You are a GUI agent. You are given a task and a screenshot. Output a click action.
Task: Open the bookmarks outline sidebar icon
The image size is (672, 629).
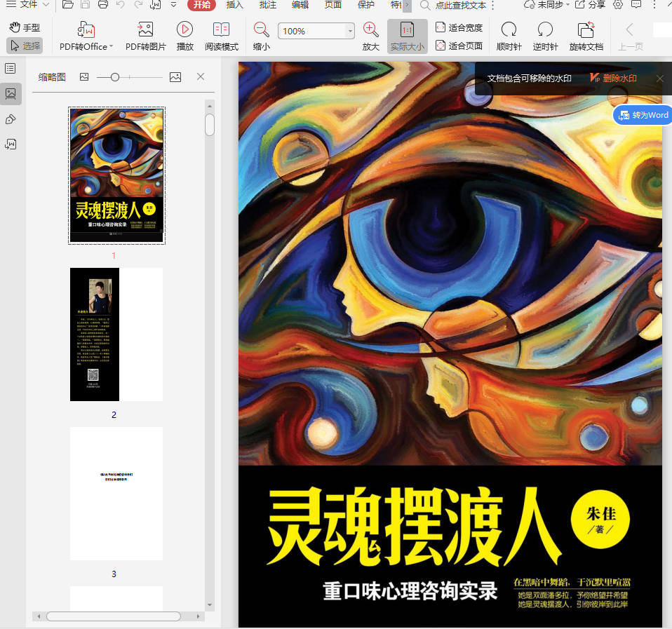coord(11,69)
